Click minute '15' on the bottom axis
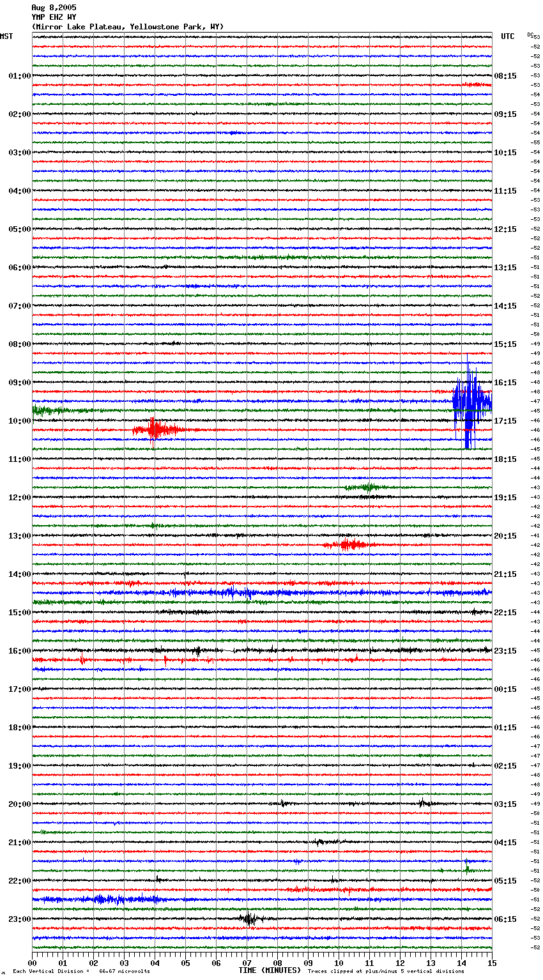543x980 pixels. [492, 963]
